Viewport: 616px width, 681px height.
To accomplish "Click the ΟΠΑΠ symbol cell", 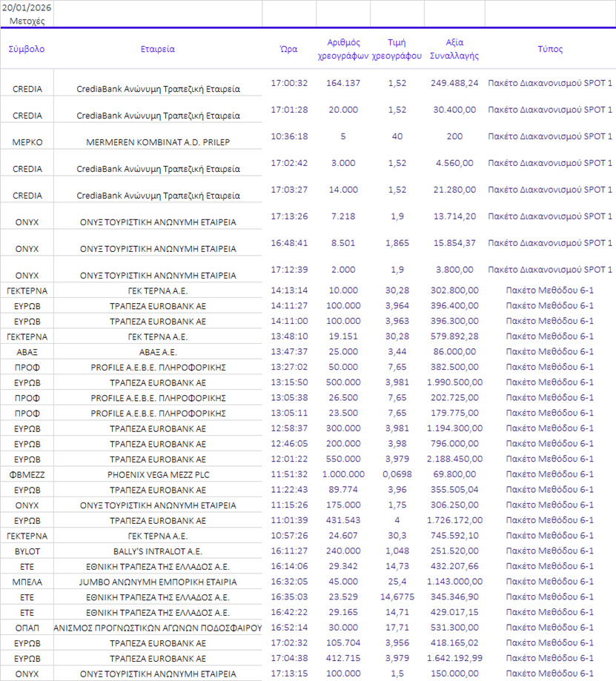I will (x=27, y=628).
